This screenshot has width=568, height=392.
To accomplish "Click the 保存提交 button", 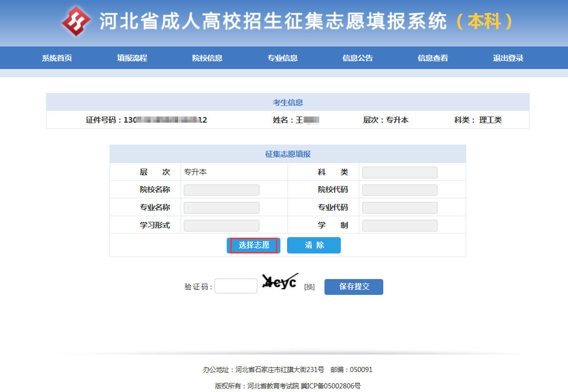I will click(354, 287).
